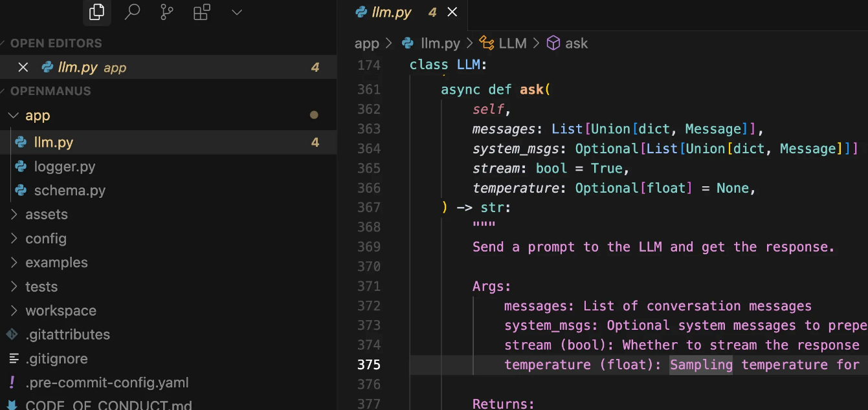Screen dimensions: 868x410
Task: Open the Explorer view icon
Action: 96,12
